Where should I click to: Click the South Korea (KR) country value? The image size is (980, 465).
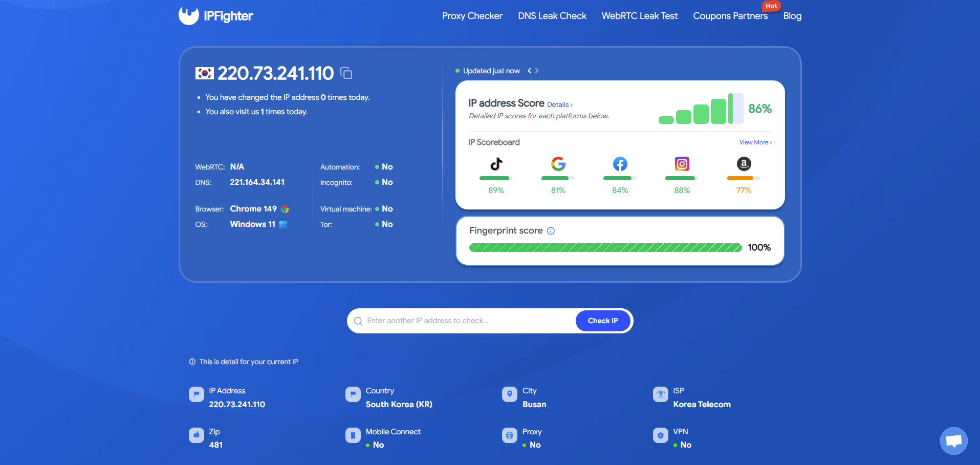(x=399, y=405)
